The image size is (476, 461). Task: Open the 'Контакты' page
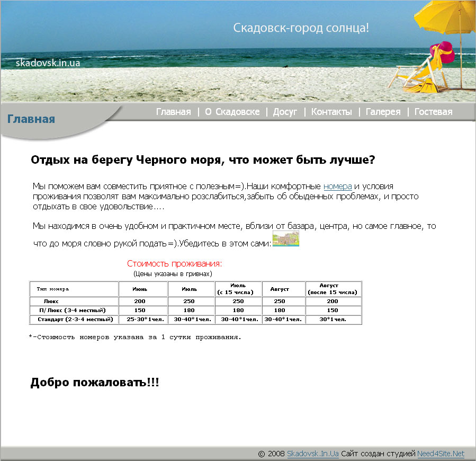[x=331, y=111]
